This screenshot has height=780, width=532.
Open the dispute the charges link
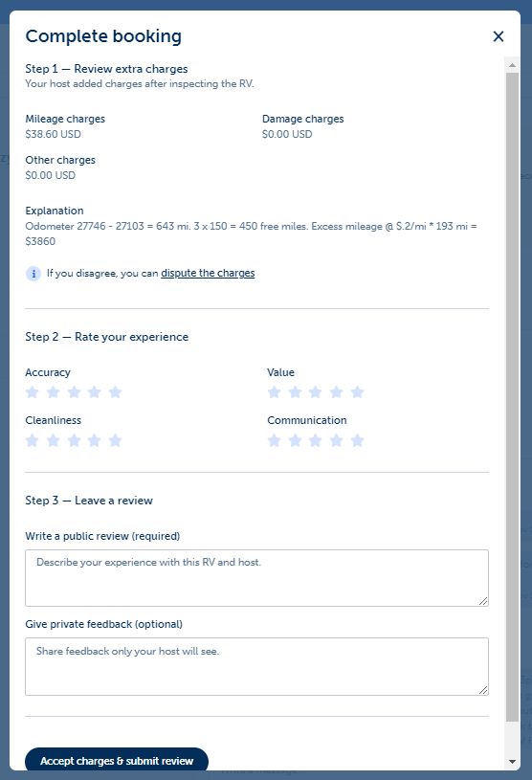point(208,273)
